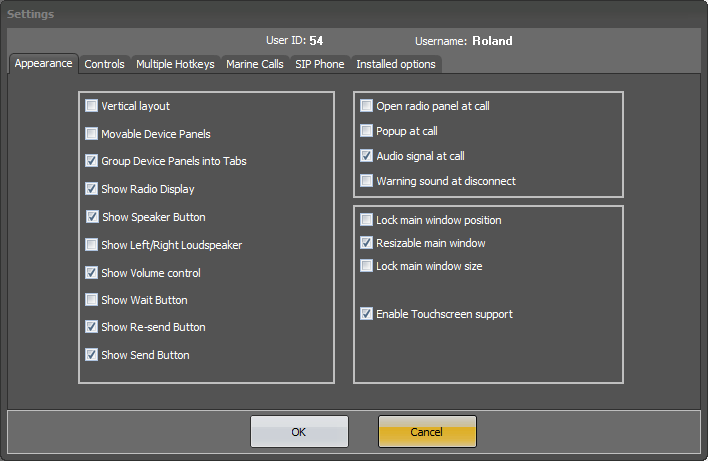Turn off Audio signal at call
708x461 pixels.
[x=366, y=156]
